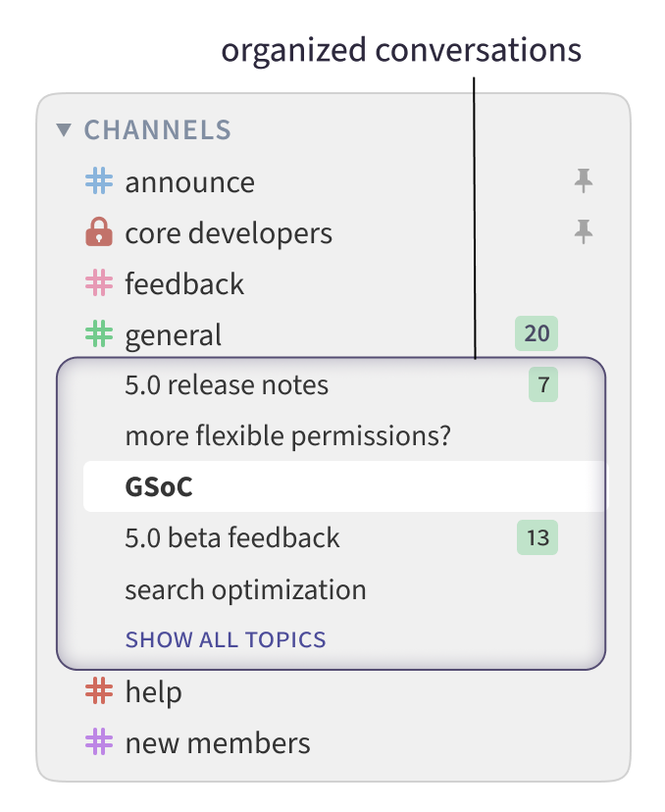Expand the list via SHOW ALL TOPICS
The image size is (665, 812).
pyautogui.click(x=226, y=640)
